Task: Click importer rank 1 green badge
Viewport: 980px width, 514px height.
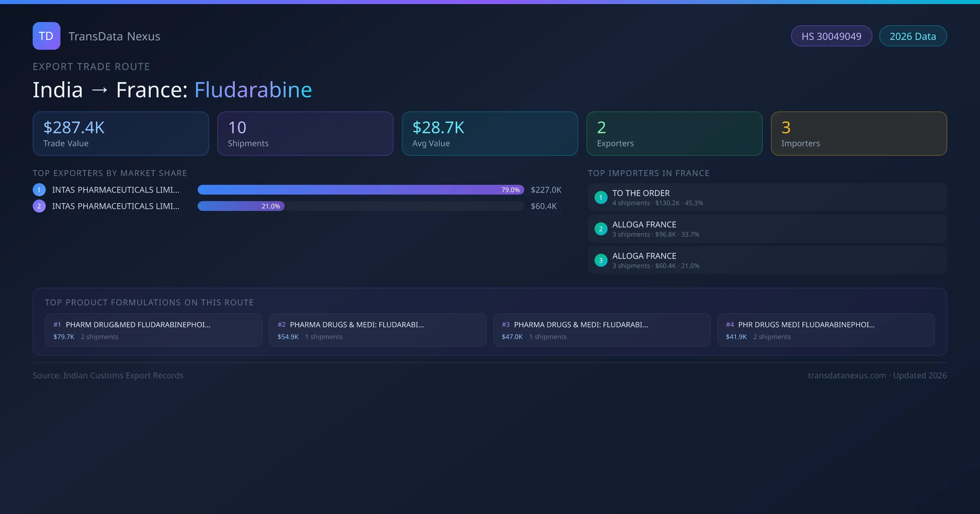Action: coord(601,197)
